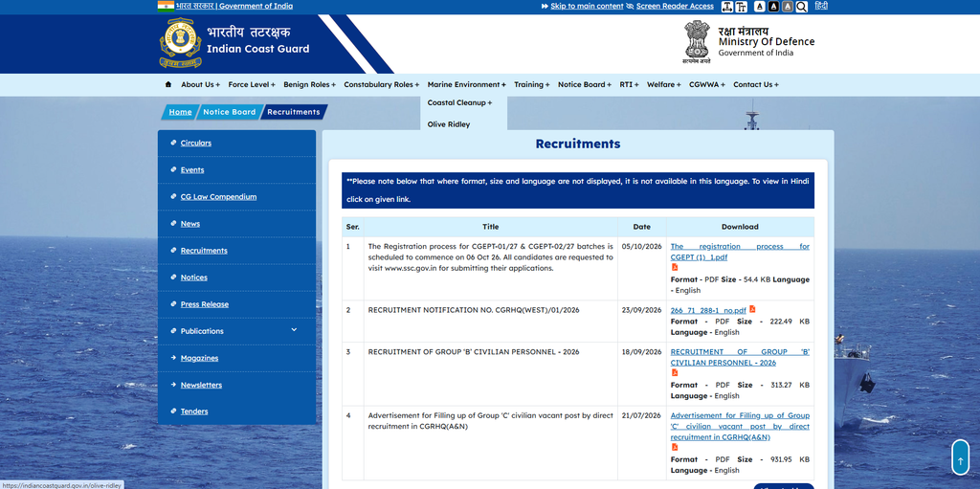Expand Publications sidebar chevron
980x489 pixels.
[x=294, y=330]
